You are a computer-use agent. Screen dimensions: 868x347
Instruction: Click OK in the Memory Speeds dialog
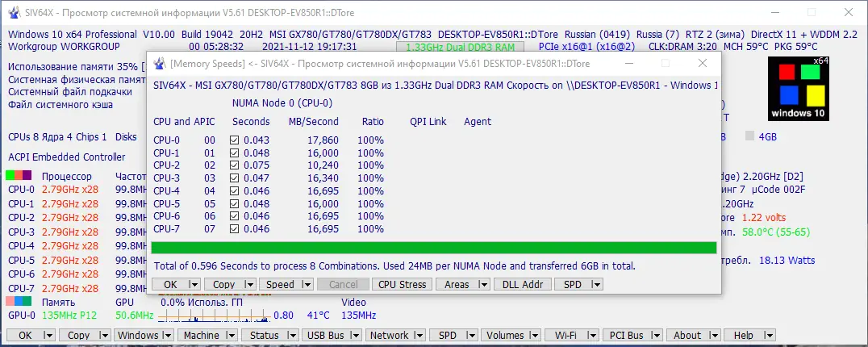pos(177,285)
